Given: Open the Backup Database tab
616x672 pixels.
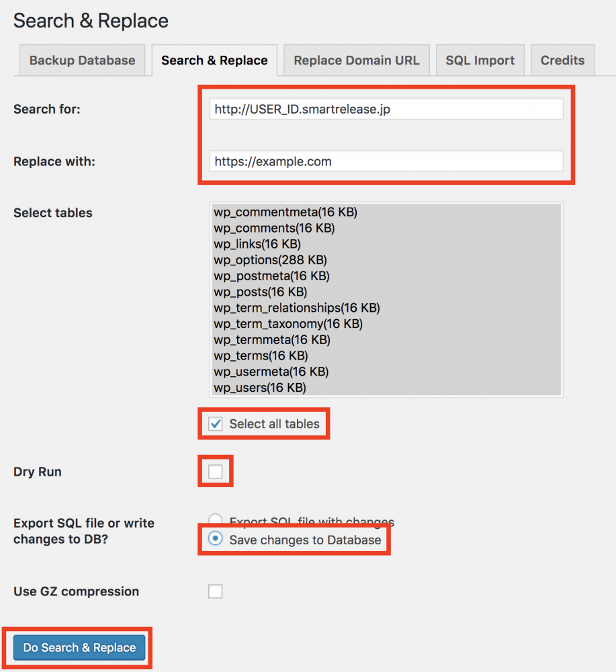Looking at the screenshot, I should point(82,60).
